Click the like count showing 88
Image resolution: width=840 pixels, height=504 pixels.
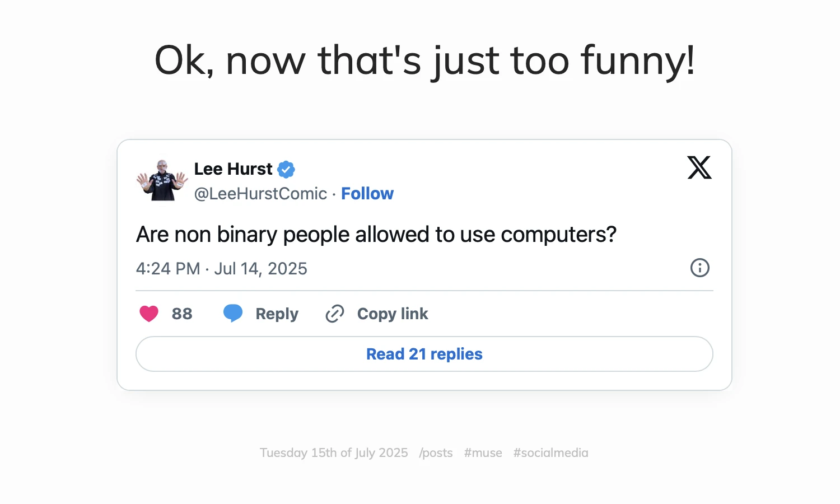(182, 314)
